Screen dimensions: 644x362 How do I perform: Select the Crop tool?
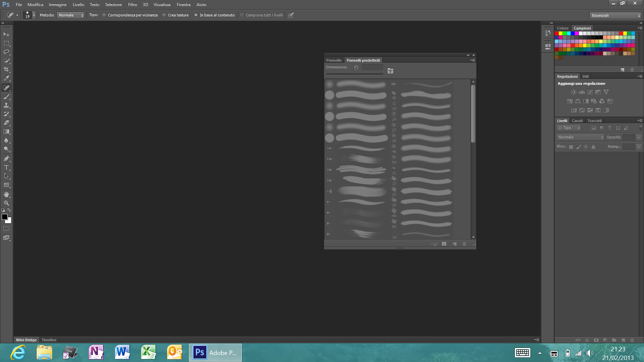(x=6, y=70)
